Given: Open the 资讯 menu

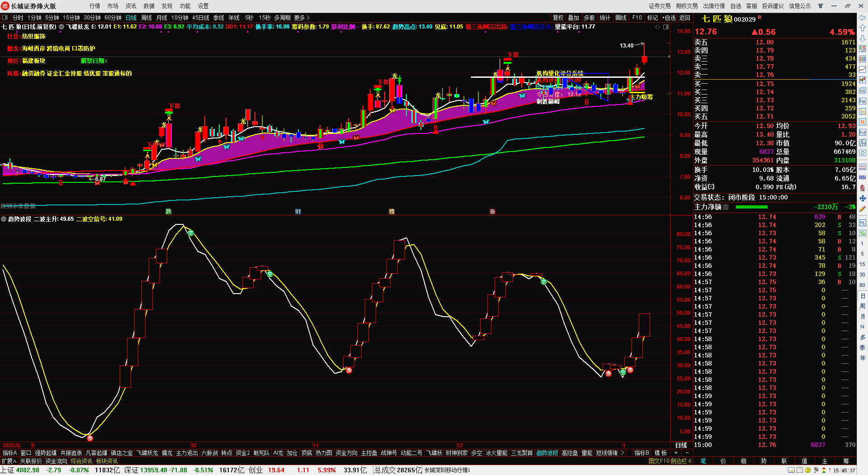Looking at the screenshot, I should click(x=131, y=6).
